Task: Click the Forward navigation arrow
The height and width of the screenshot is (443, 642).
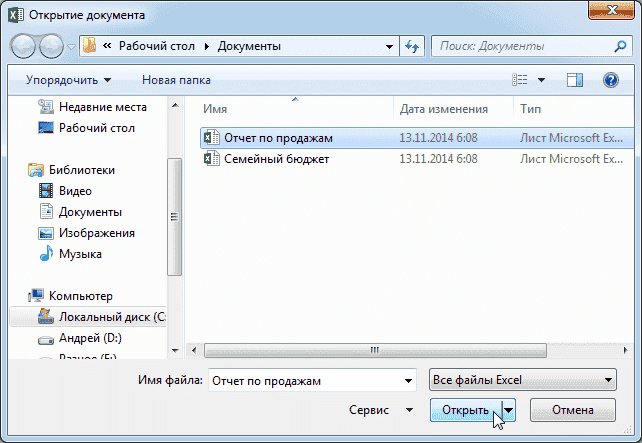Action: pyautogui.click(x=51, y=46)
